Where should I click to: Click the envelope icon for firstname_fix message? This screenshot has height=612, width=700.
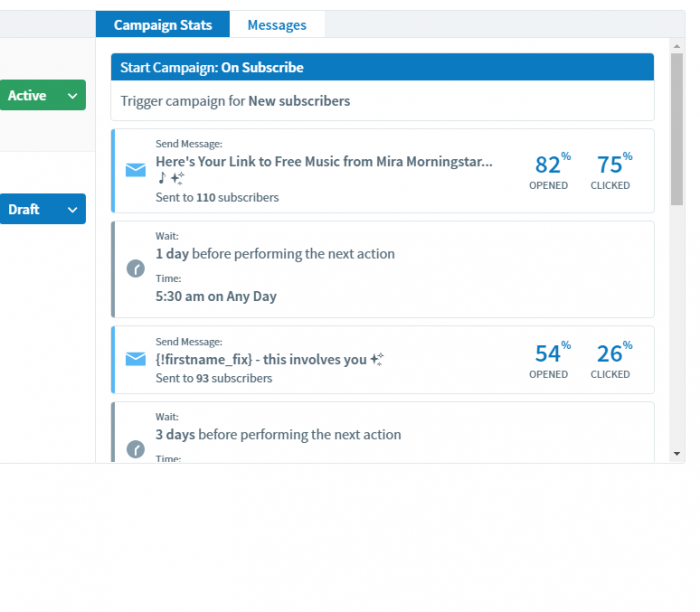(135, 359)
